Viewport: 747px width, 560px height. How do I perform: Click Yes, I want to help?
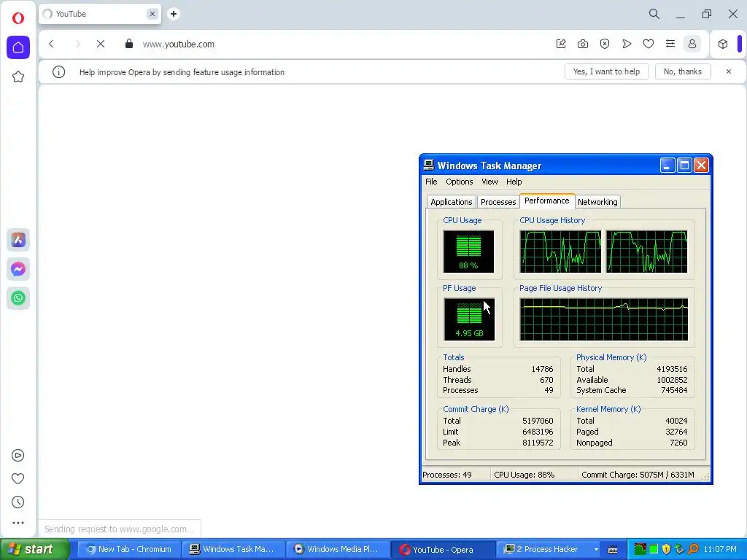pos(606,71)
